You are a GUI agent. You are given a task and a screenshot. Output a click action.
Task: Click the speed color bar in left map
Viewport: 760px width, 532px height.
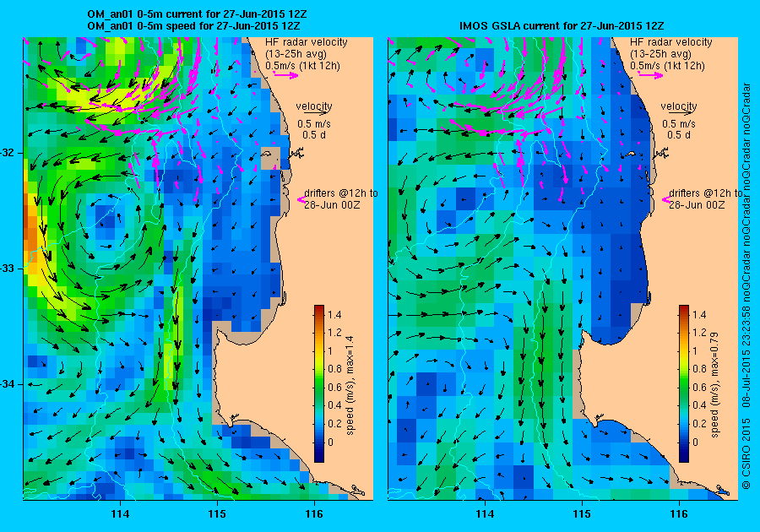pos(319,383)
